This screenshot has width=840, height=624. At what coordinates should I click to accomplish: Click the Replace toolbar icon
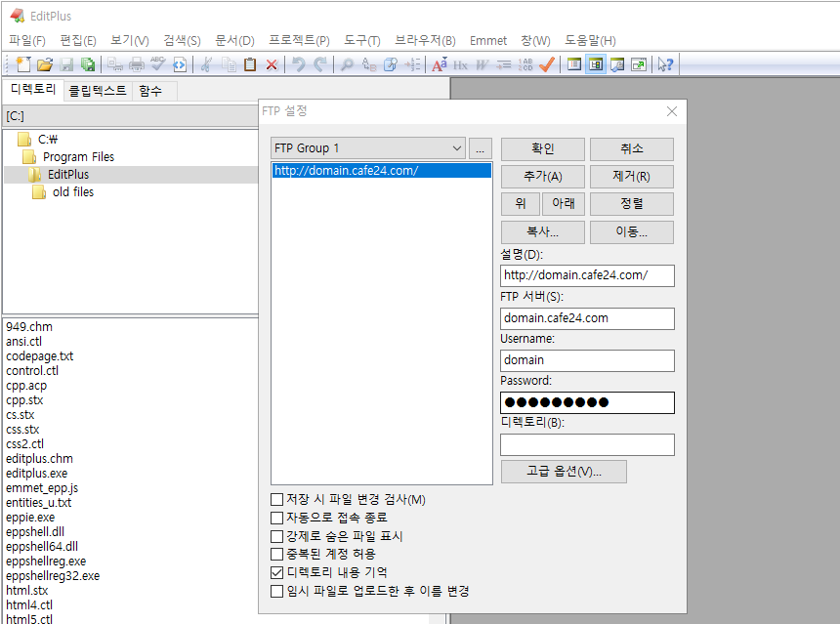[369, 64]
